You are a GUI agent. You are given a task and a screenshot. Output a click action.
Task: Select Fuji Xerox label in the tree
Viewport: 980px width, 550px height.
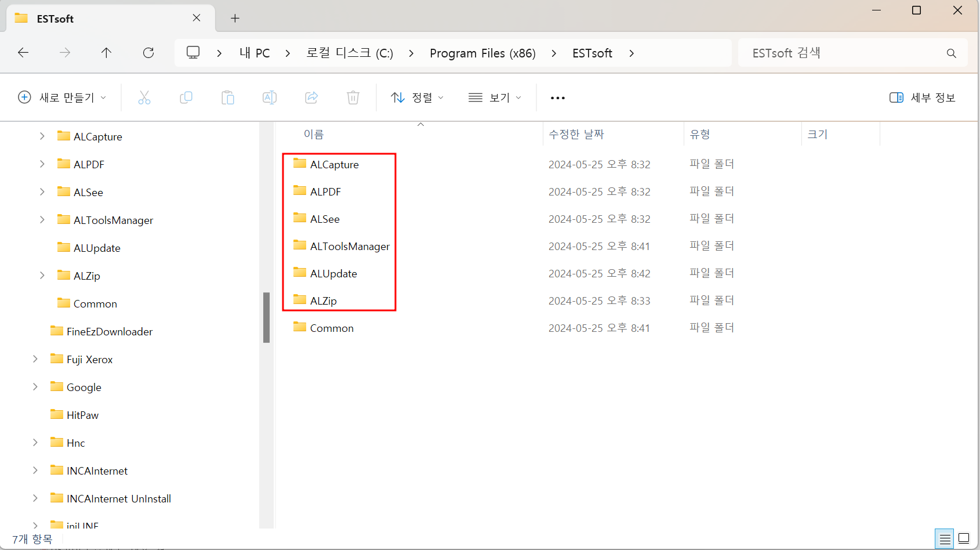[x=89, y=359]
